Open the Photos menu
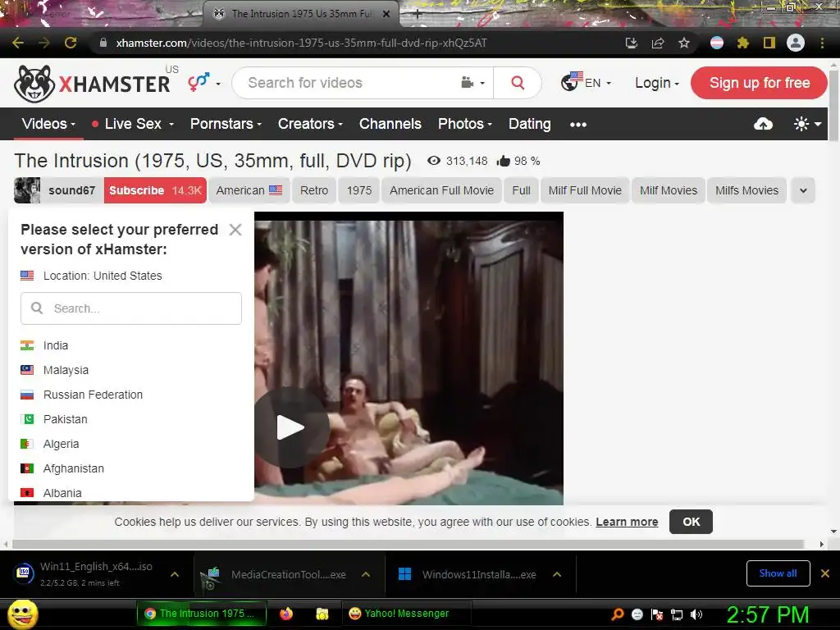This screenshot has height=630, width=840. pos(465,124)
